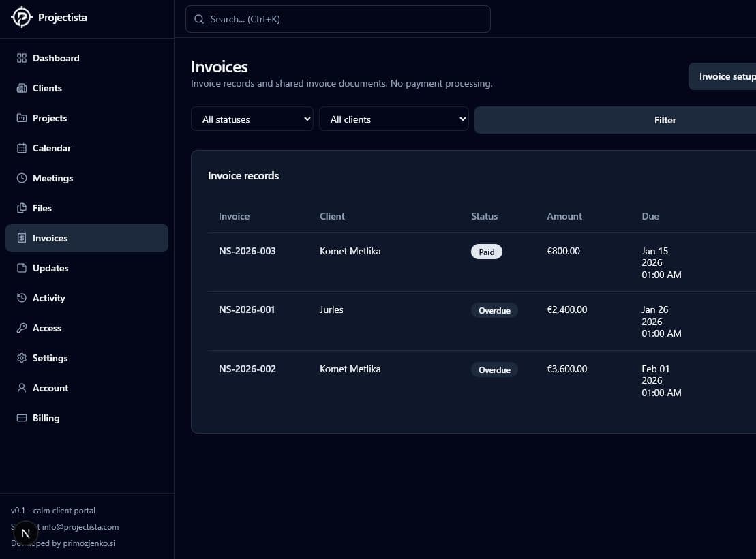Click the Feb 01 2026 due date
Screen dimensions: 756x559
(661, 380)
